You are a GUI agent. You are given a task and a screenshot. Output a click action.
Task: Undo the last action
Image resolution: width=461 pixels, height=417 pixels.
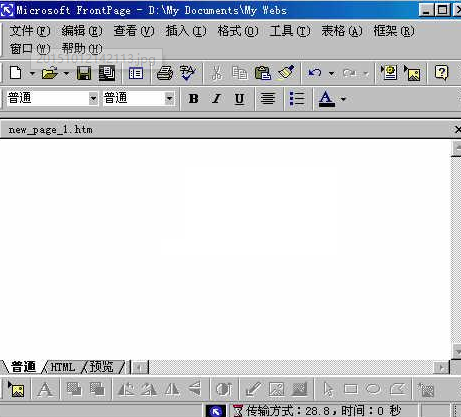click(315, 73)
